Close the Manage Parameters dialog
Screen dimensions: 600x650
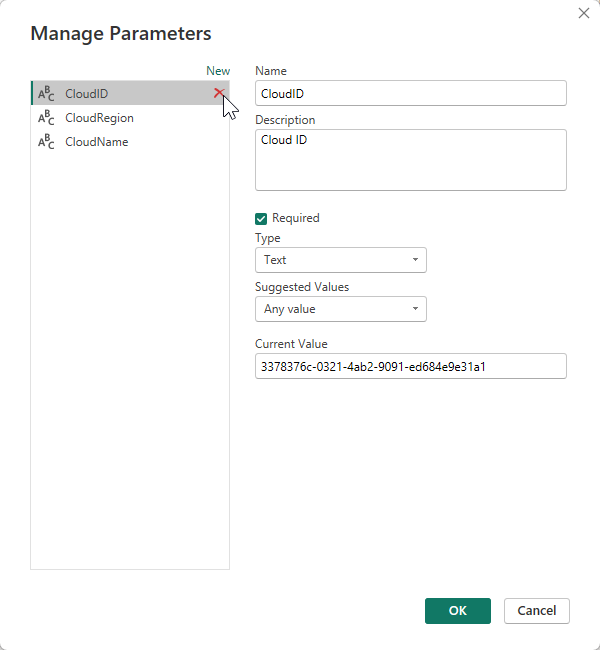click(x=584, y=13)
